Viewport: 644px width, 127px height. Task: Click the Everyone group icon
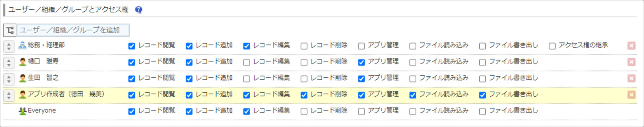[x=22, y=111]
